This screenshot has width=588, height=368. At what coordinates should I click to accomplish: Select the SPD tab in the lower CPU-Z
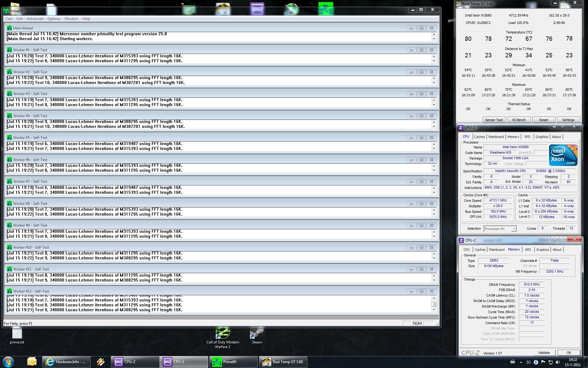(x=528, y=250)
